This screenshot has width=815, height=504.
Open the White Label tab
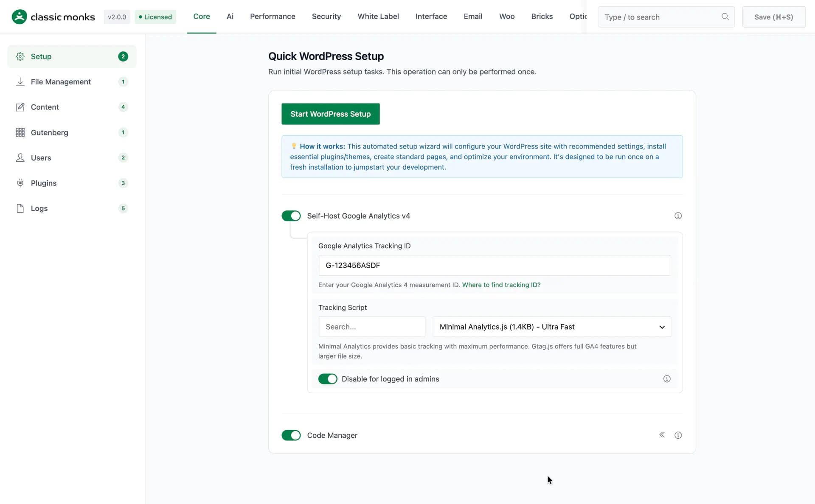click(378, 17)
